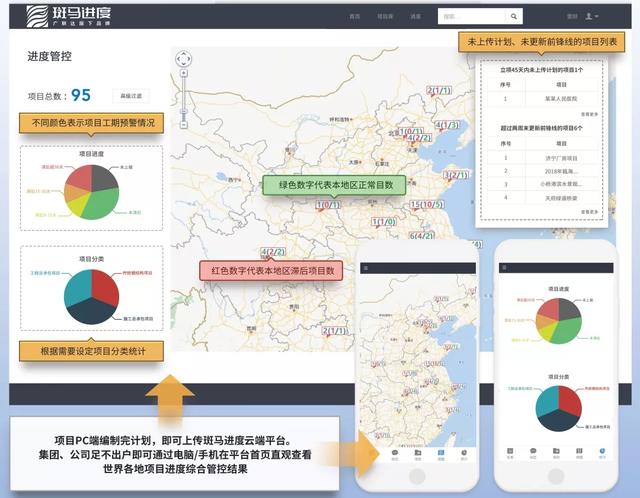Focus the header search input field
The width and height of the screenshot is (640, 498).
472,16
